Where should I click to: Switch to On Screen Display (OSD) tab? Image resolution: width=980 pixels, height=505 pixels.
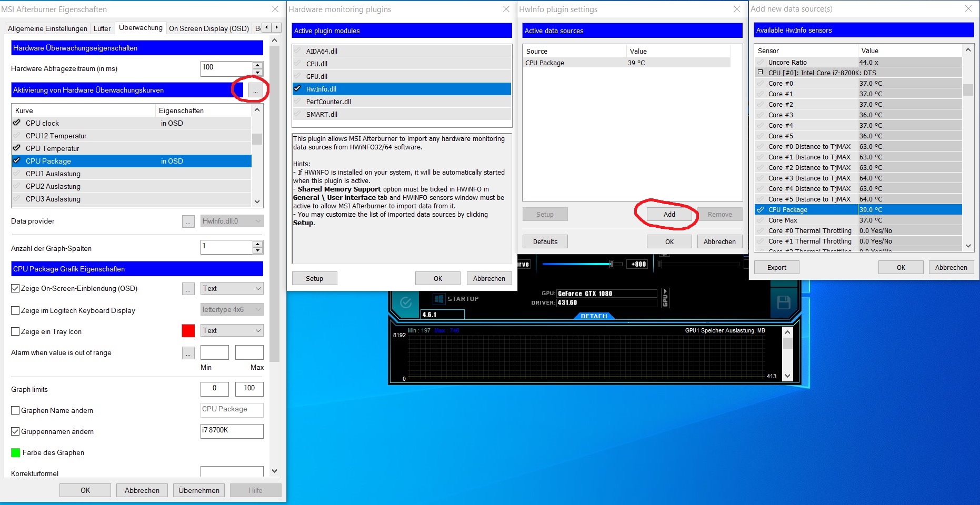209,28
